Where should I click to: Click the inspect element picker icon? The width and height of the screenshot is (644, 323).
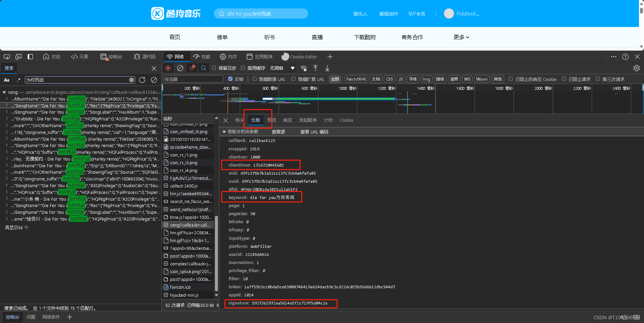click(x=7, y=57)
